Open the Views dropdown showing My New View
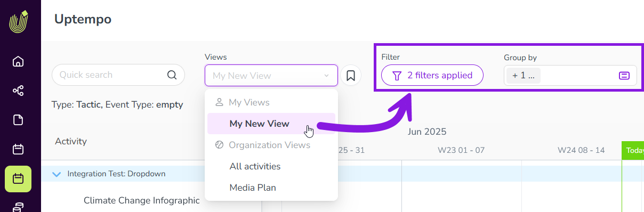 point(271,76)
